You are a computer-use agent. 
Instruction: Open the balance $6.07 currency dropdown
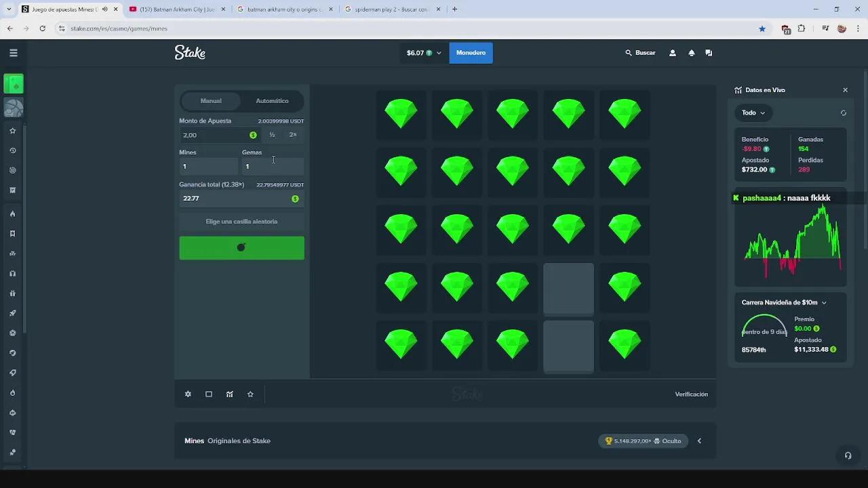coord(424,53)
